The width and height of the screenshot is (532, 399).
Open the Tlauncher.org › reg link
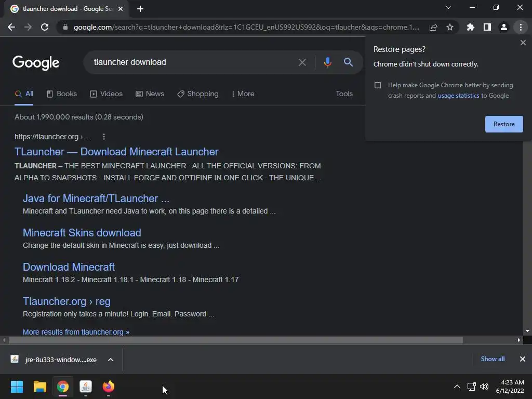(66, 301)
